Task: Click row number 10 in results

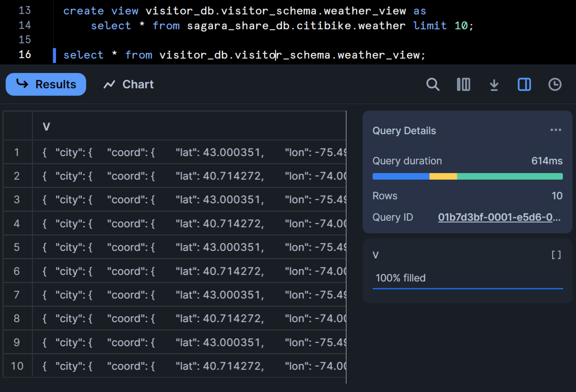Action: click(x=17, y=366)
